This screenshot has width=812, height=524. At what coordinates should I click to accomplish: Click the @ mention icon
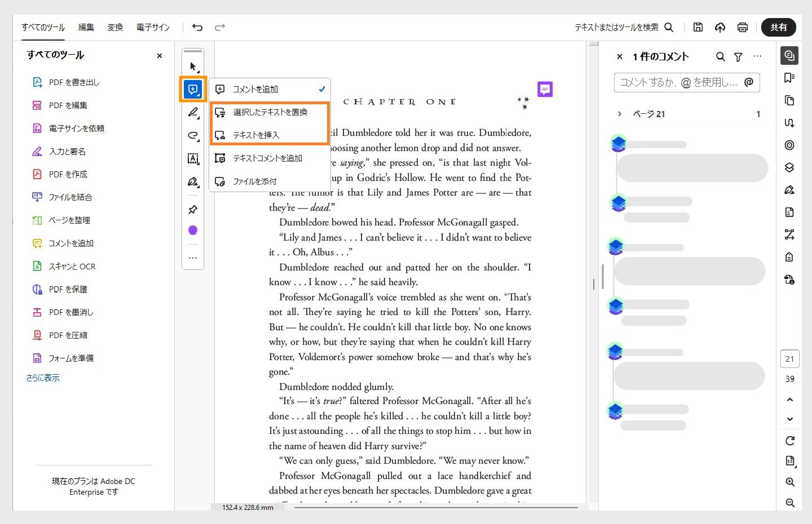pyautogui.click(x=749, y=82)
